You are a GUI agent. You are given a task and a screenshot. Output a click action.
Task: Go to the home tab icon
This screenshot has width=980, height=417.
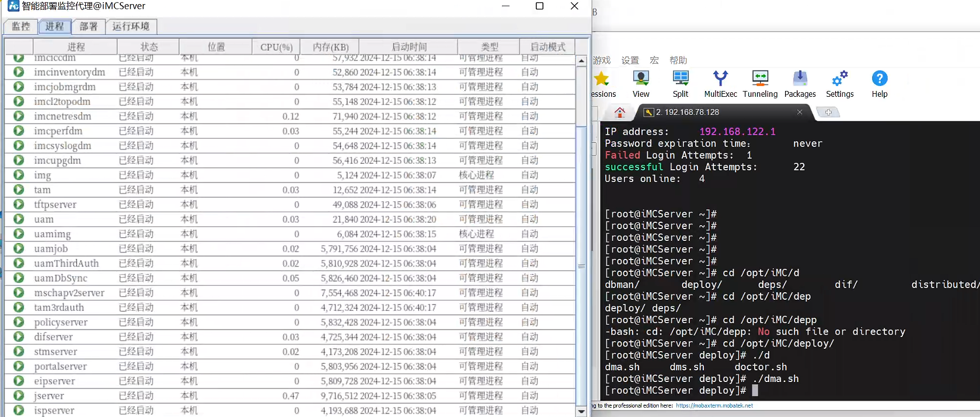[x=620, y=112]
